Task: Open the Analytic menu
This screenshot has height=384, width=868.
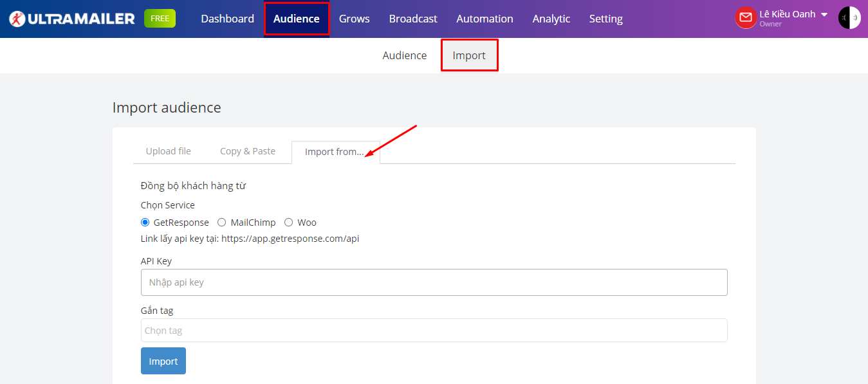Action: click(x=551, y=19)
